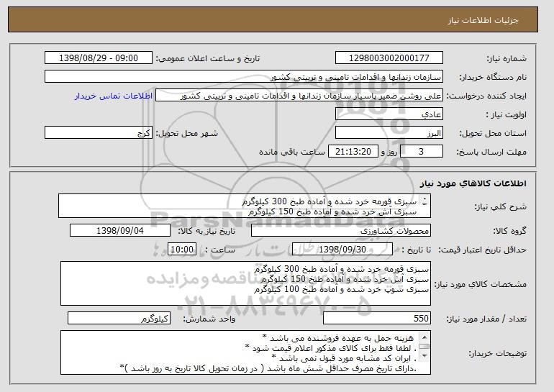Click the general description text area
The image size is (554, 392).
click(x=245, y=206)
